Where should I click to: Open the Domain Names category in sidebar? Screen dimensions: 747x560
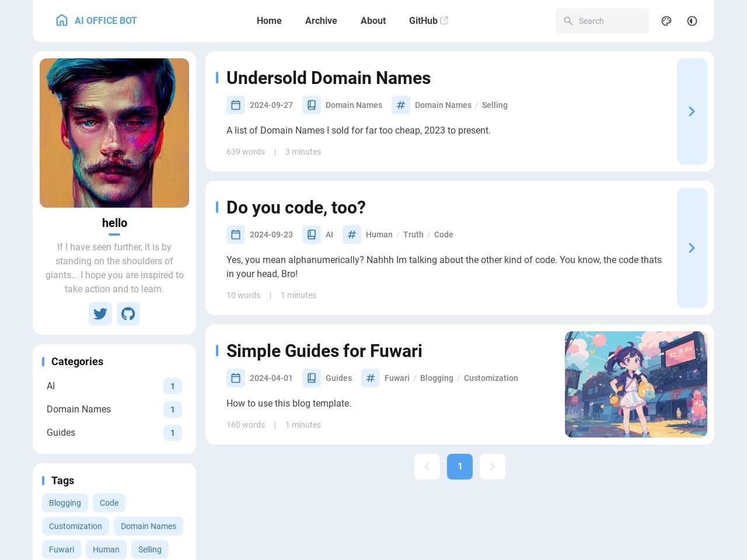point(114,409)
